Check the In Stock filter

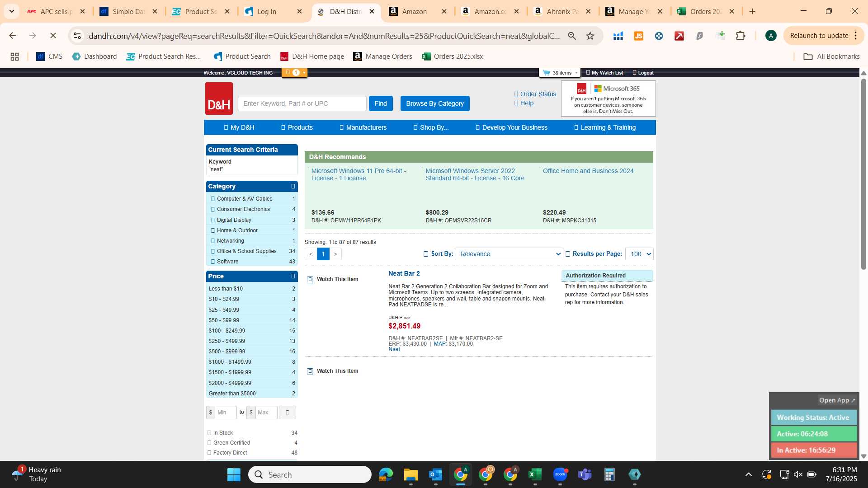click(x=209, y=433)
